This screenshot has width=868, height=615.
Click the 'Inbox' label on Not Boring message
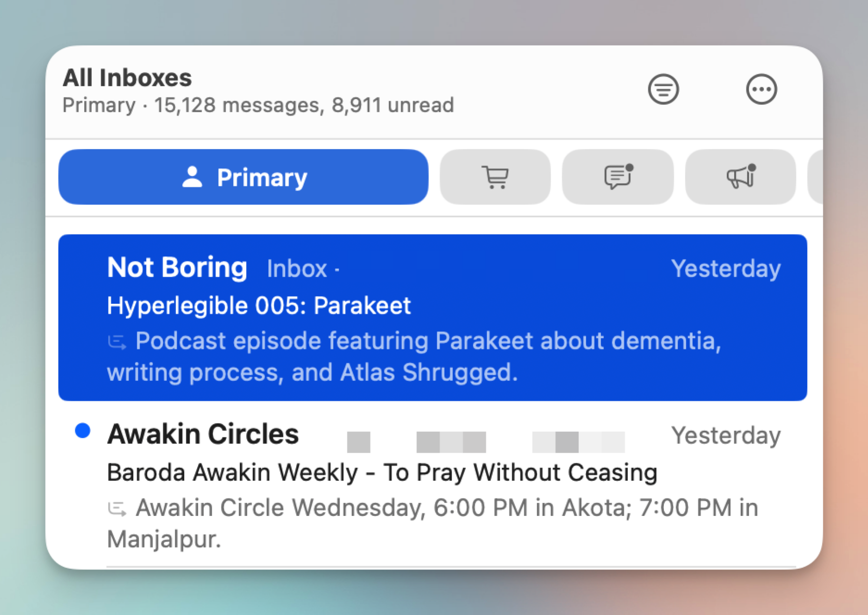[297, 268]
